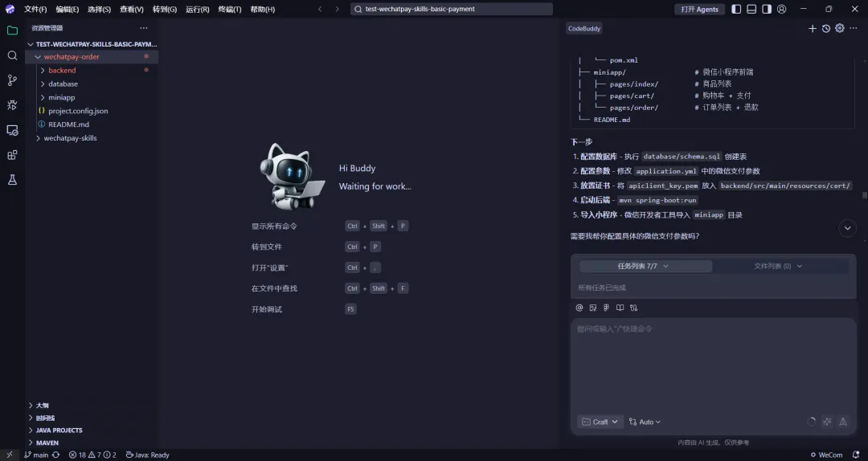Open the 查看(V) menu
Viewport: 868px width, 461px height.
coord(132,9)
